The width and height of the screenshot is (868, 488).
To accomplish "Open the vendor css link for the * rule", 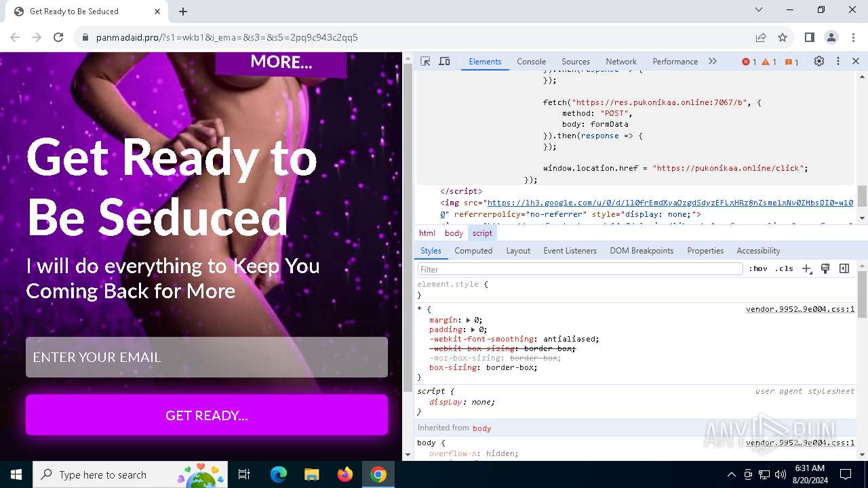I will click(800, 309).
